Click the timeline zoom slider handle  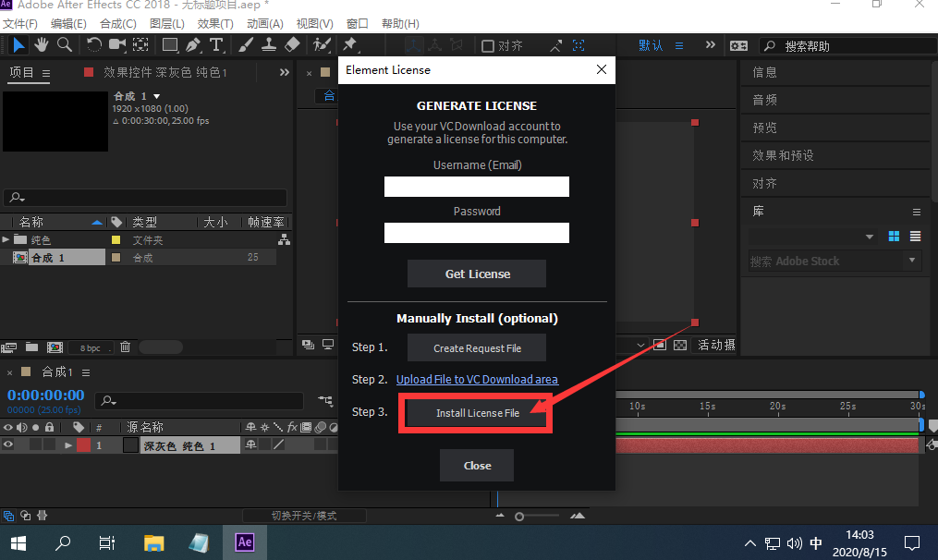click(x=519, y=517)
